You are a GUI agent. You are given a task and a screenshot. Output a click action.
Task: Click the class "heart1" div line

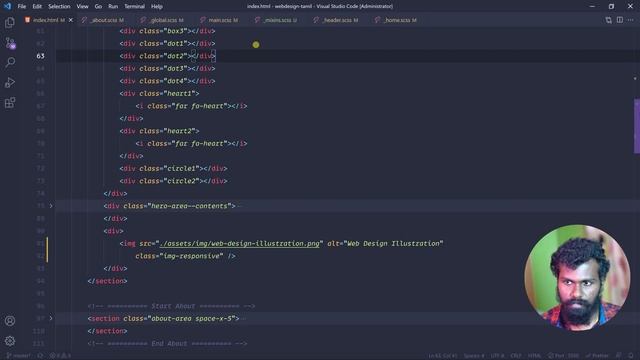click(160, 93)
